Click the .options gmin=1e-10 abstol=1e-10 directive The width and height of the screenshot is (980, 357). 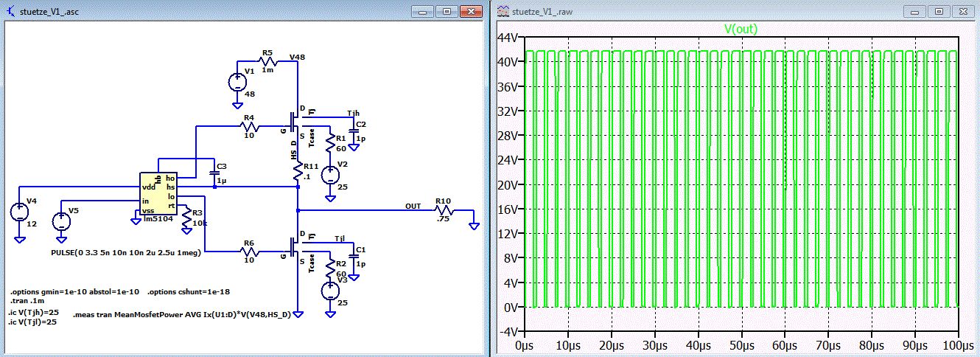tap(74, 291)
